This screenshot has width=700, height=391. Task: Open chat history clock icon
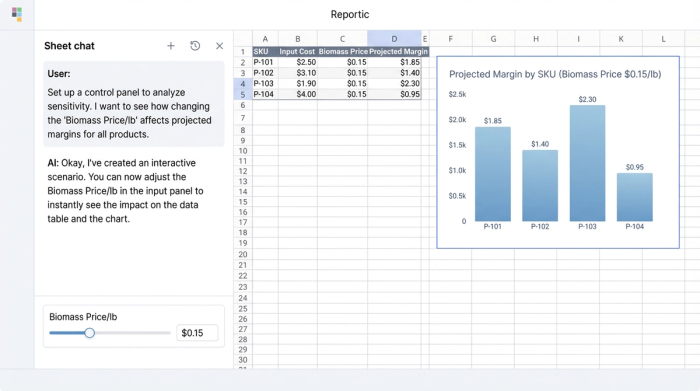[x=195, y=46]
